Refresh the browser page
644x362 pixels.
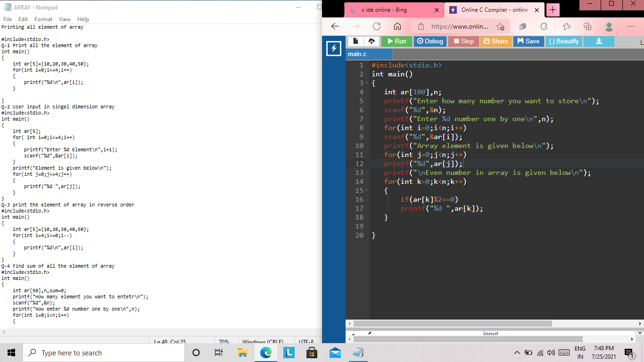(376, 27)
